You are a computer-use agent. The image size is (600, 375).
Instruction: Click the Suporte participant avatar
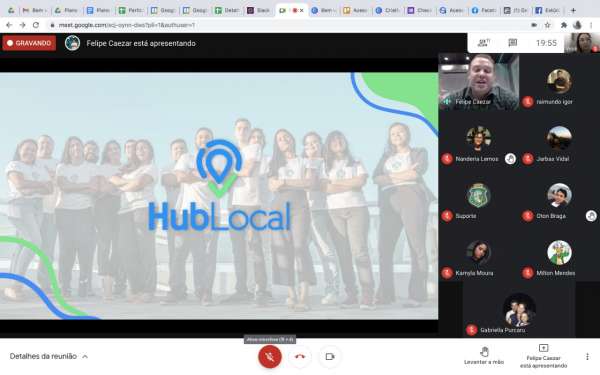(479, 195)
